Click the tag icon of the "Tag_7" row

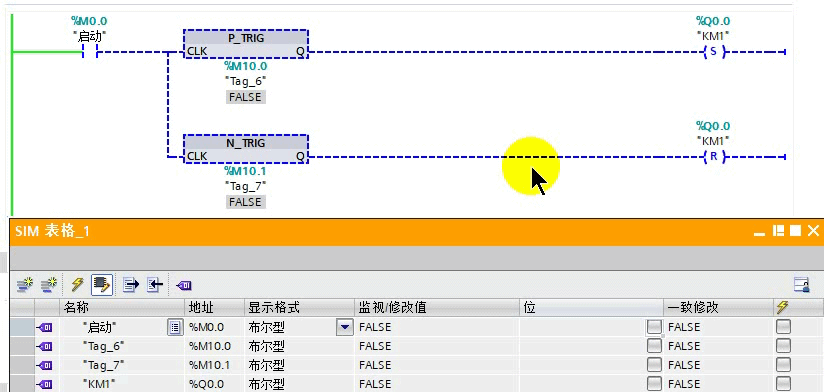click(45, 365)
